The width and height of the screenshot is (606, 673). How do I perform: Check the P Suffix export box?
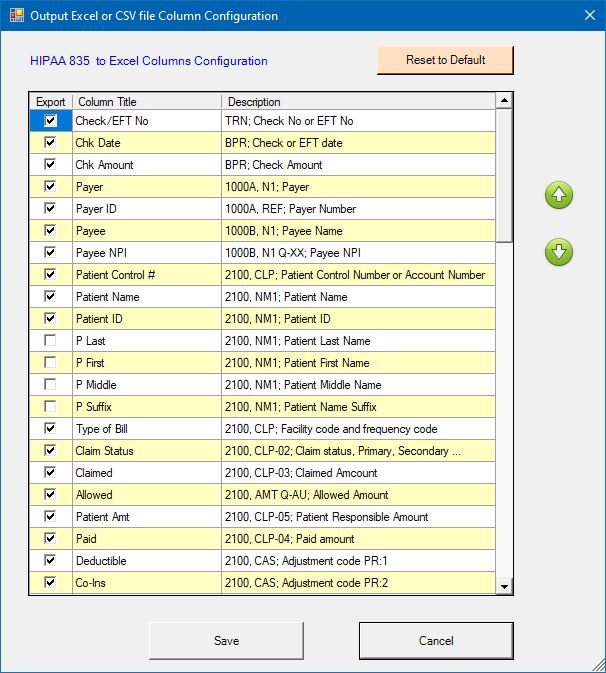50,406
